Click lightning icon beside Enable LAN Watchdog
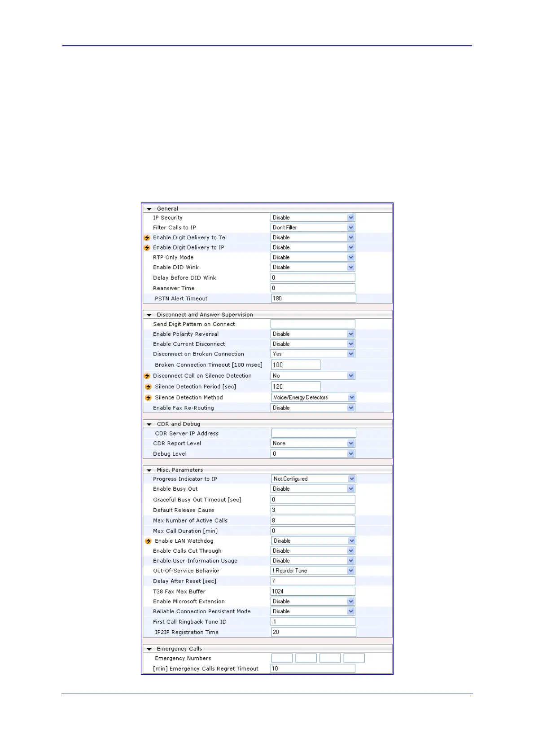This screenshot has width=534, height=756. tap(148, 541)
